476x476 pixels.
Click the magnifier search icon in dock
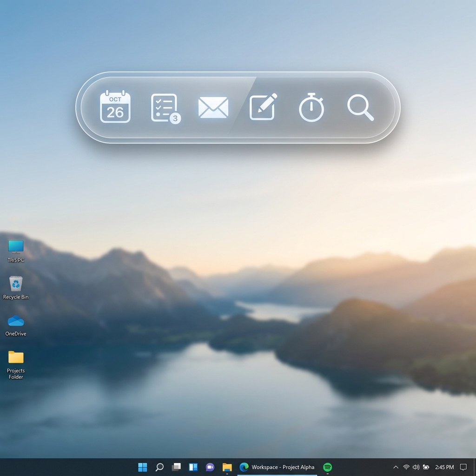pyautogui.click(x=360, y=107)
